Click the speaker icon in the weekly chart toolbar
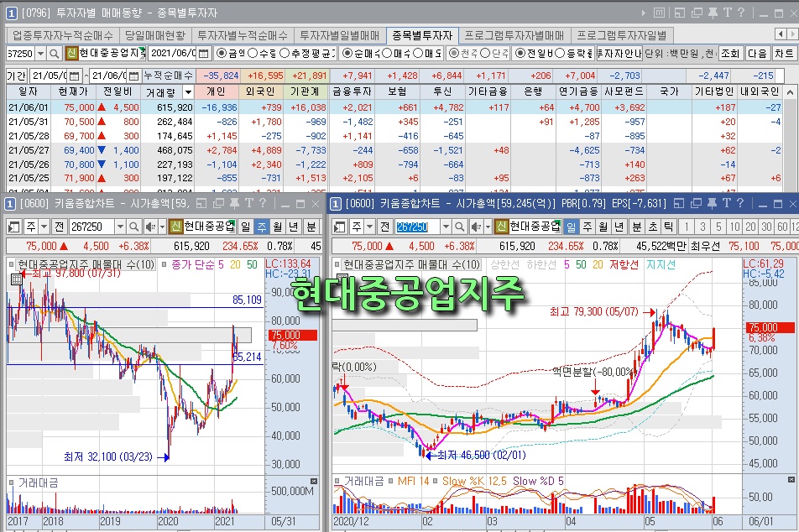799x532 pixels. tap(149, 227)
